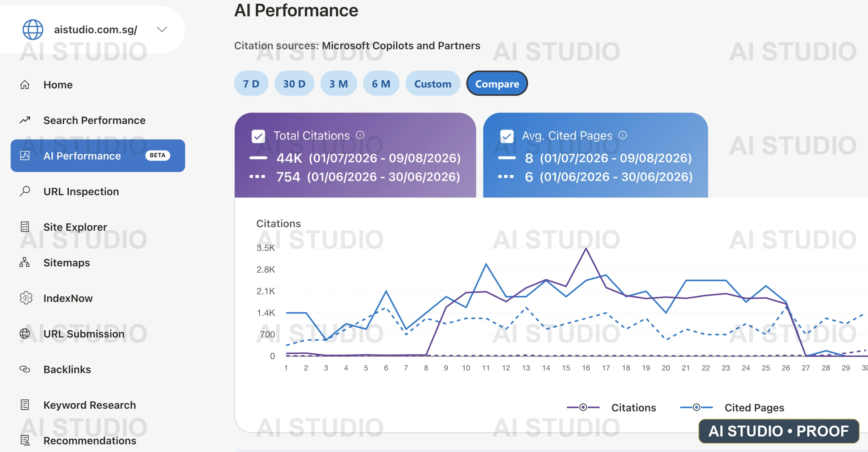Image resolution: width=868 pixels, height=452 pixels.
Task: Select the 3 M time range
Action: [x=339, y=84]
